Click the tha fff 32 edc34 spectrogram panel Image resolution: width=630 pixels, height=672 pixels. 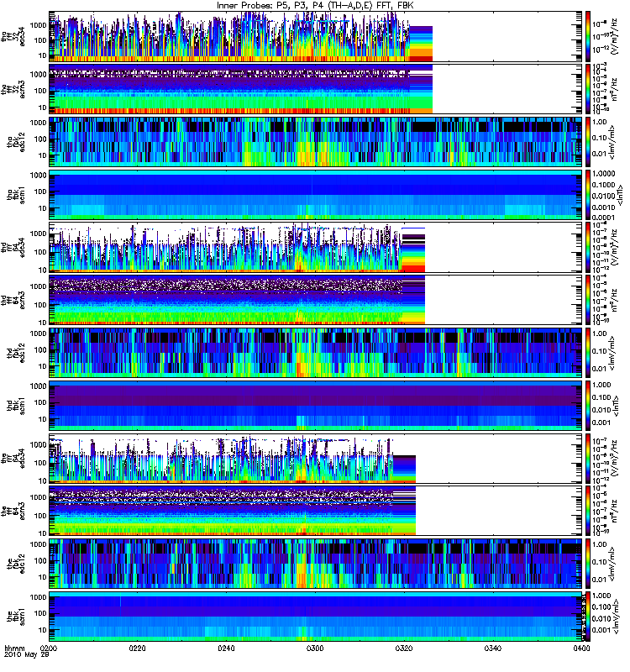[316, 36]
